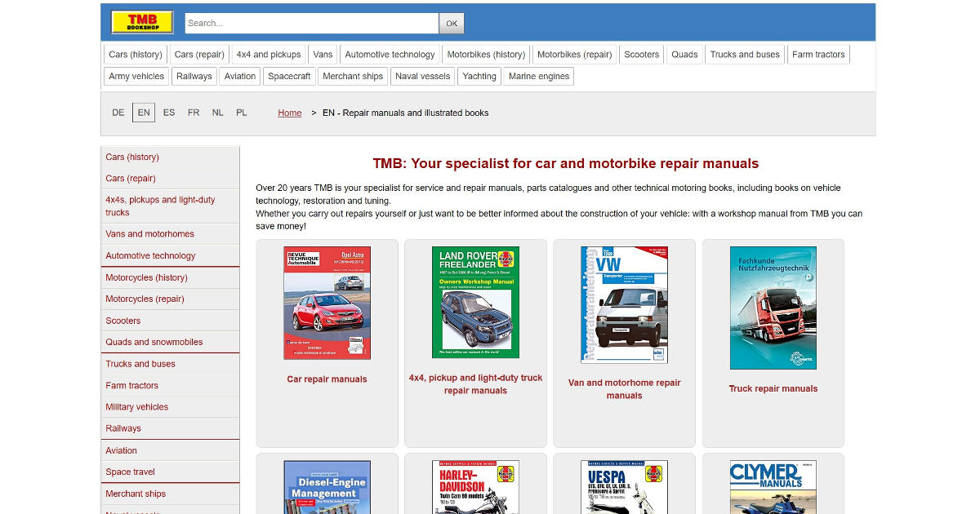Click the Opel Astra manual cover
The width and height of the screenshot is (980, 514).
pyautogui.click(x=327, y=303)
